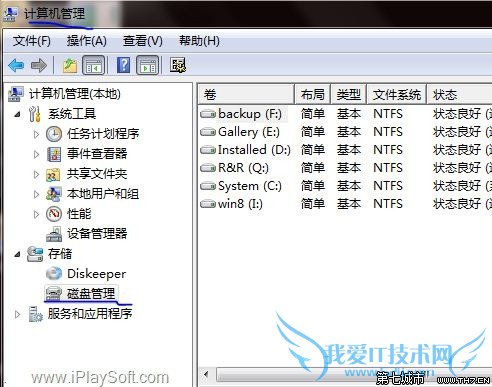Click the 性能 gauge icon
Viewport: 492px width, 387px height.
pyautogui.click(x=54, y=214)
